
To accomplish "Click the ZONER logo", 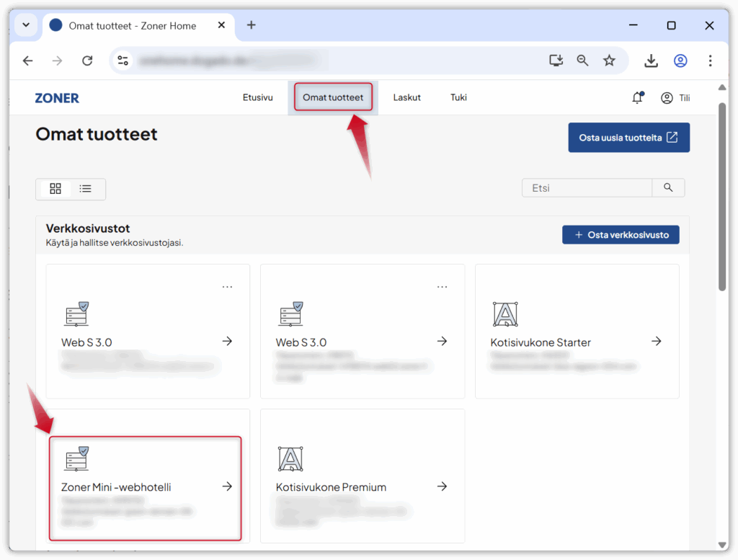I will click(57, 98).
